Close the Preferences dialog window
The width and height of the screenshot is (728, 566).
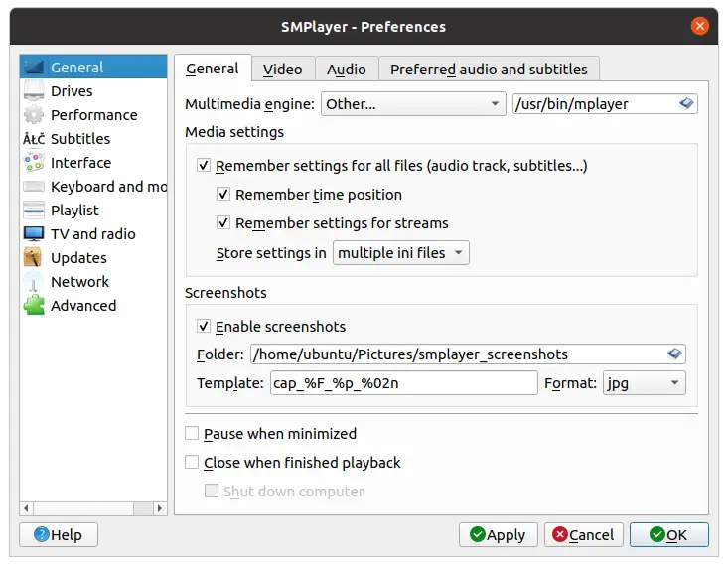tap(699, 26)
